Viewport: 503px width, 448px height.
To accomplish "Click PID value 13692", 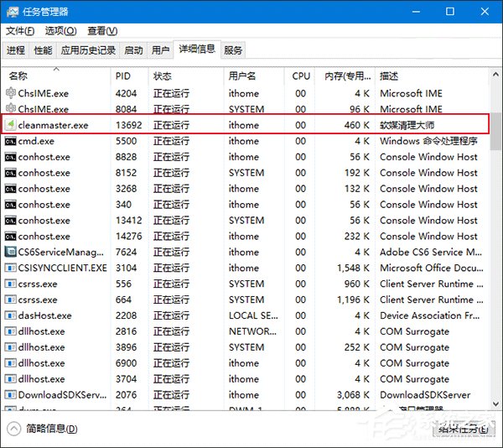I will [x=128, y=125].
